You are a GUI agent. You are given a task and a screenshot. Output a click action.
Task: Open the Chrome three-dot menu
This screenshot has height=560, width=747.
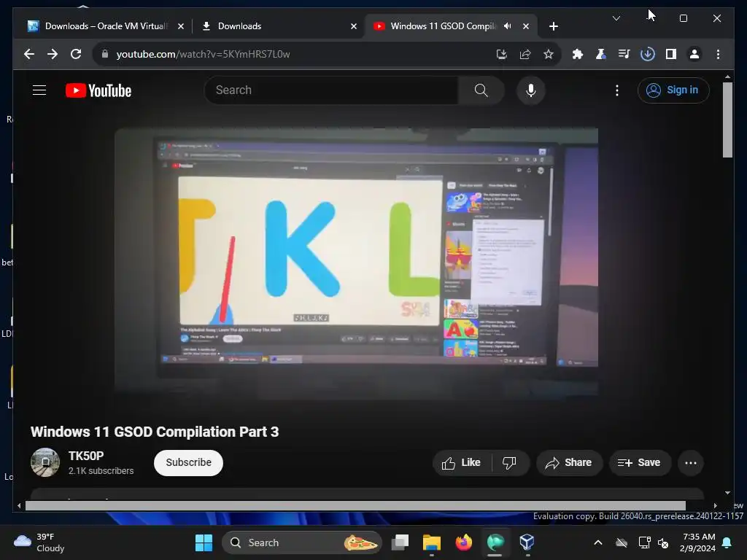(718, 54)
